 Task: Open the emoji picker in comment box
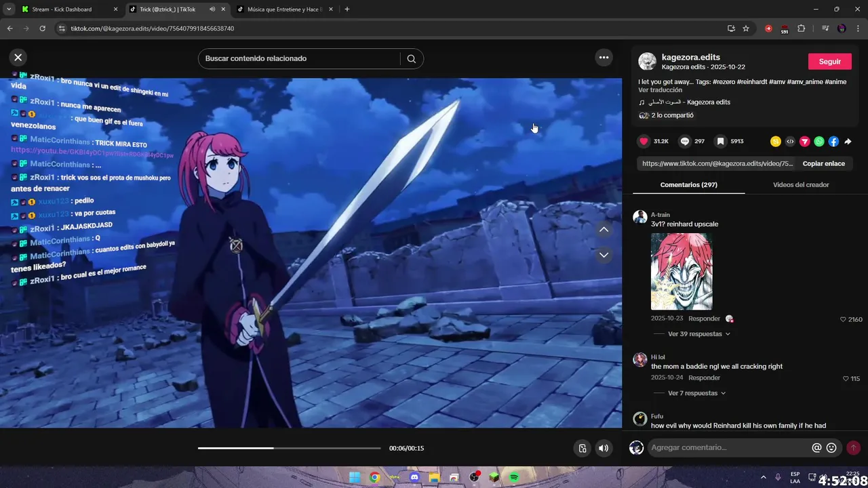point(831,447)
